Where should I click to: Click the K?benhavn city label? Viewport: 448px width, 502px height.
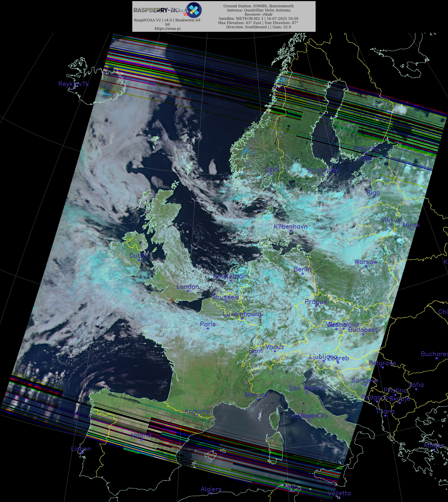[290, 226]
